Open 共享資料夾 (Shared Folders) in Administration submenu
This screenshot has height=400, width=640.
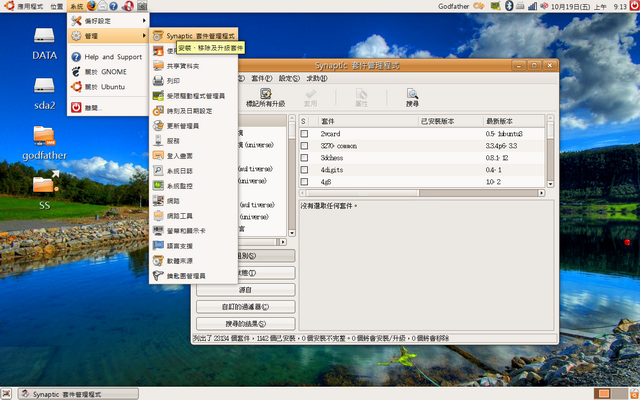tap(193, 66)
